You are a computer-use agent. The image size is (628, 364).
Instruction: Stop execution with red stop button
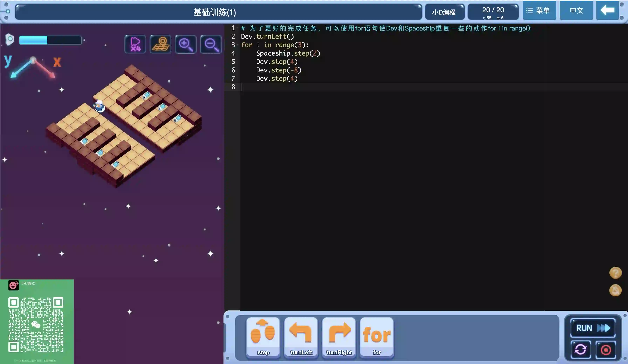point(606,350)
